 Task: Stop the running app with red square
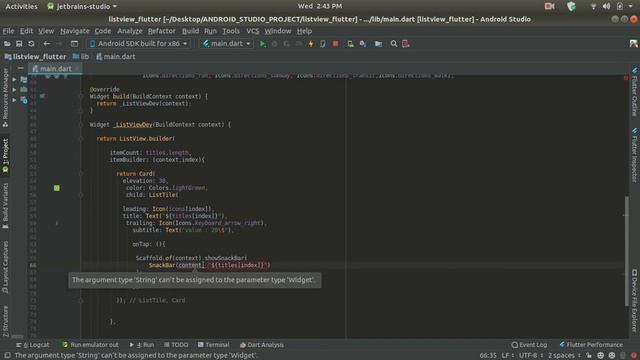[x=335, y=44]
